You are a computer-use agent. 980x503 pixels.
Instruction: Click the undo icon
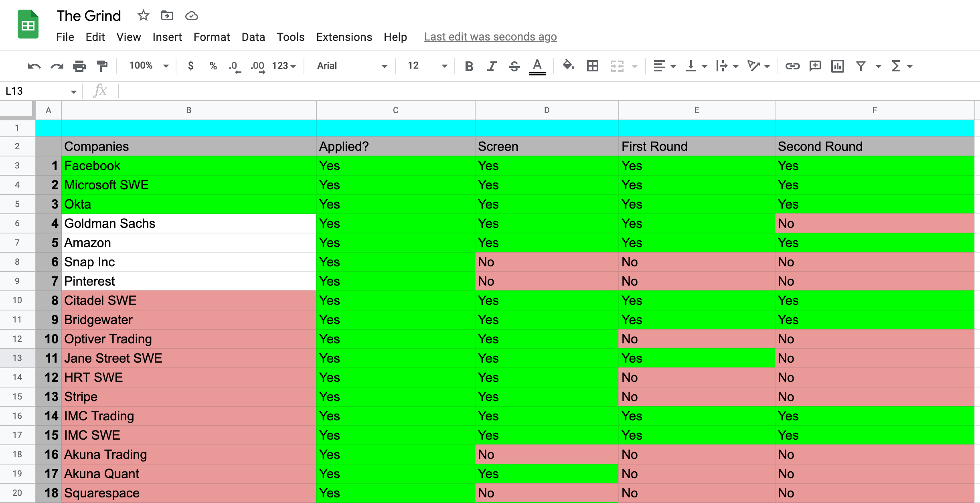[x=34, y=66]
